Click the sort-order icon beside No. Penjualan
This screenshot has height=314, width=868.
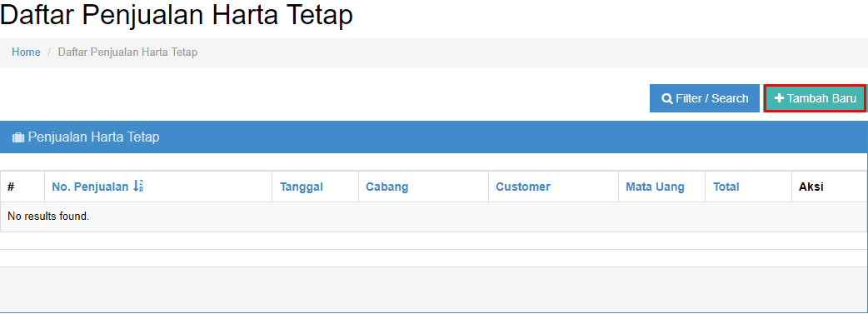[138, 187]
